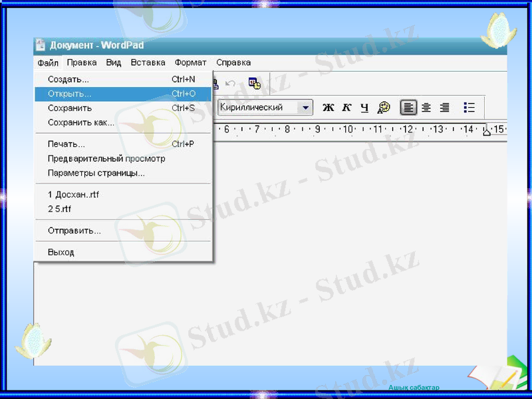Image resolution: width=532 pixels, height=399 pixels.
Task: Toggle underline formatting with the Ч icon
Action: coord(364,107)
